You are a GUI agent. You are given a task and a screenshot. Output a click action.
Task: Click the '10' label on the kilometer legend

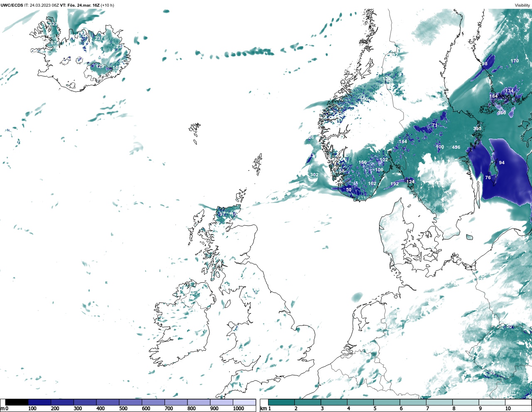tap(508, 409)
